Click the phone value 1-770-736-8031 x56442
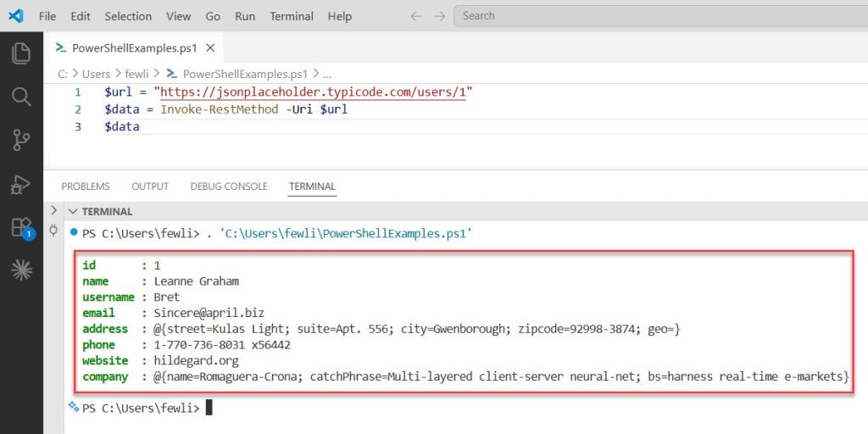This screenshot has height=434, width=868. (222, 345)
